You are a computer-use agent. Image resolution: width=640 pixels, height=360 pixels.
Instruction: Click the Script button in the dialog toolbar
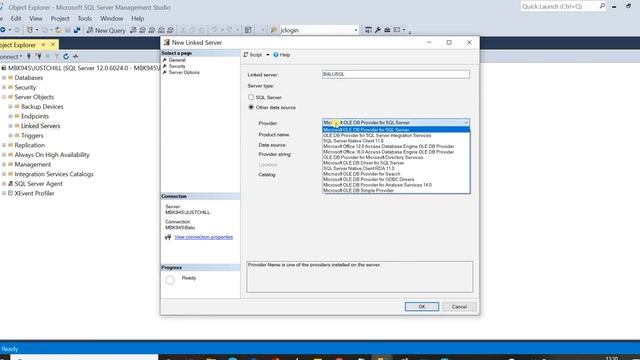253,55
